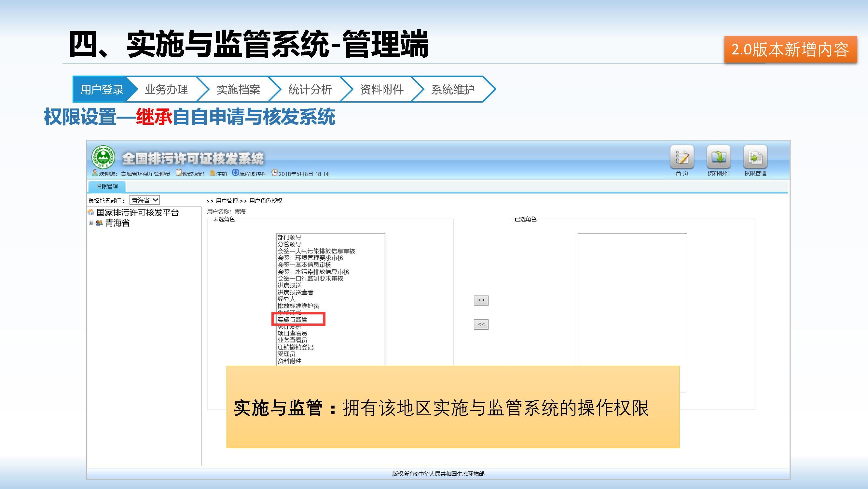Open the 选择托管部门 dropdown
Image resolution: width=868 pixels, height=489 pixels.
(145, 200)
